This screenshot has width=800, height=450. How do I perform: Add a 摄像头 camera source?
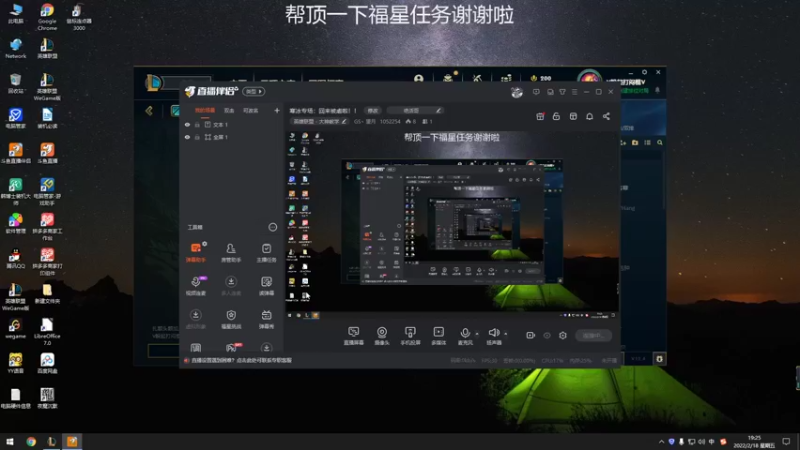point(382,335)
